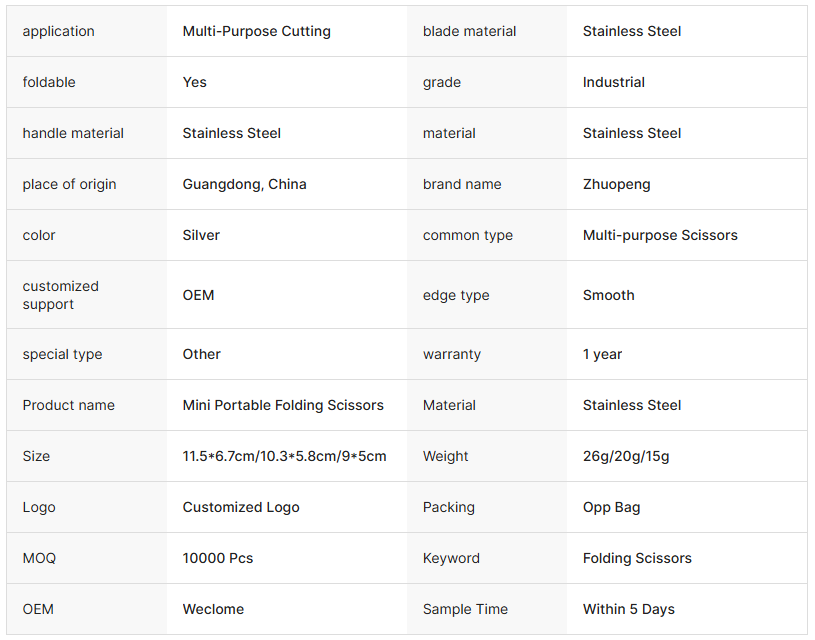815x640 pixels.
Task: Click the 'Opp Bag' packing value
Action: click(611, 507)
